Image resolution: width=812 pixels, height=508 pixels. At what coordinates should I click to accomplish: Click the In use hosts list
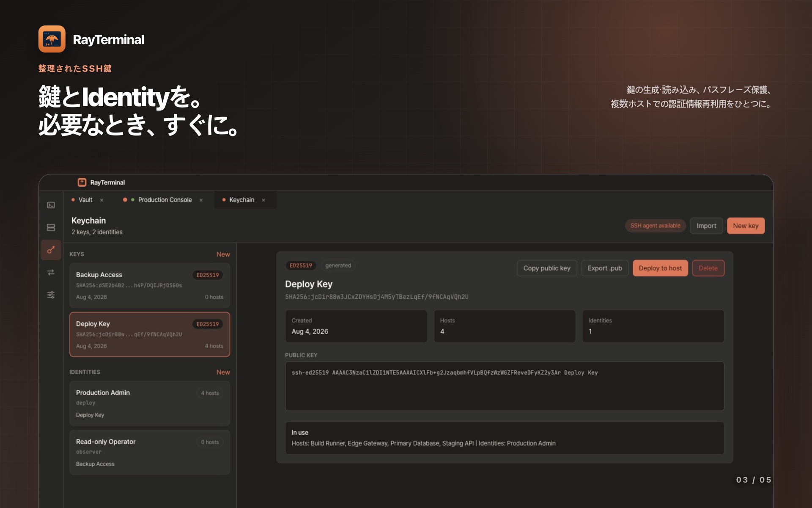pyautogui.click(x=423, y=443)
